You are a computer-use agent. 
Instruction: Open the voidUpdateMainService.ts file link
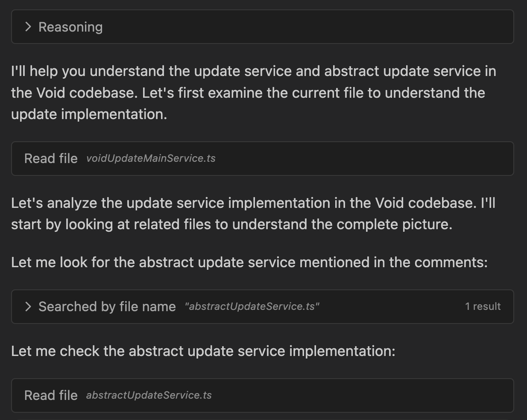click(151, 158)
